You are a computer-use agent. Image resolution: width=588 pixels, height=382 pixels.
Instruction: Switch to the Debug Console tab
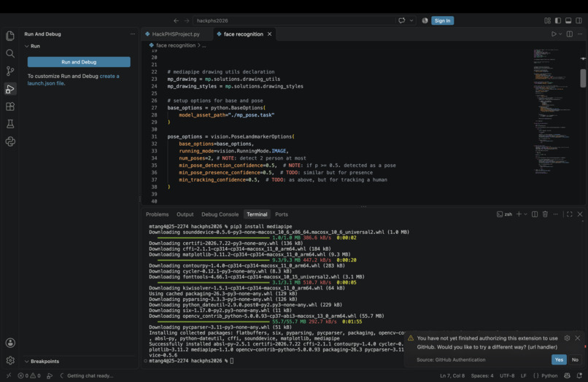click(x=220, y=214)
